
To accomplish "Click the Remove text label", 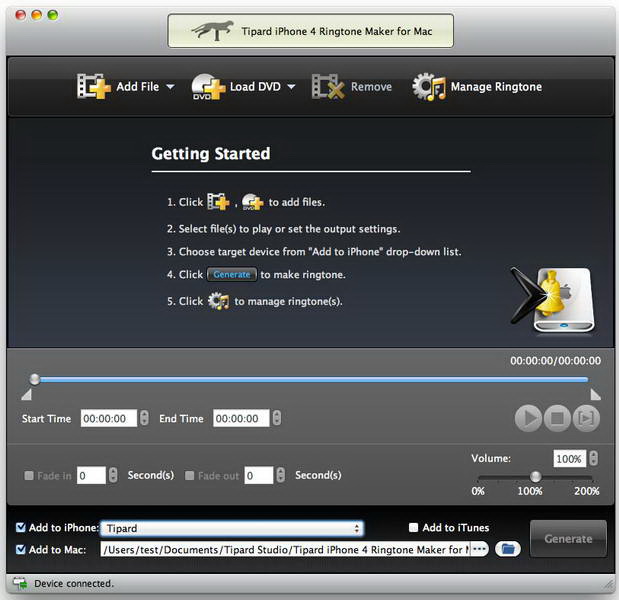I will click(x=371, y=86).
